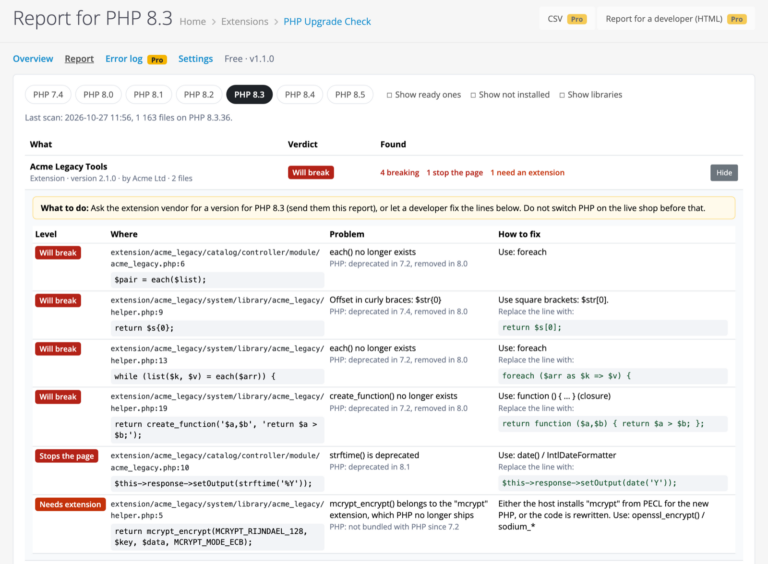The image size is (768, 564).
Task: Go to the Settings tab
Action: coord(195,59)
